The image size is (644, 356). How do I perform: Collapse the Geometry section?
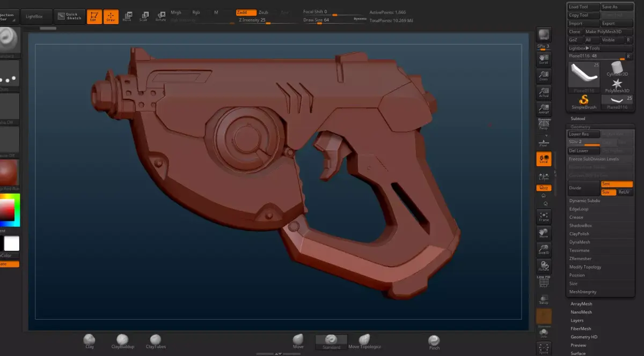(x=581, y=127)
